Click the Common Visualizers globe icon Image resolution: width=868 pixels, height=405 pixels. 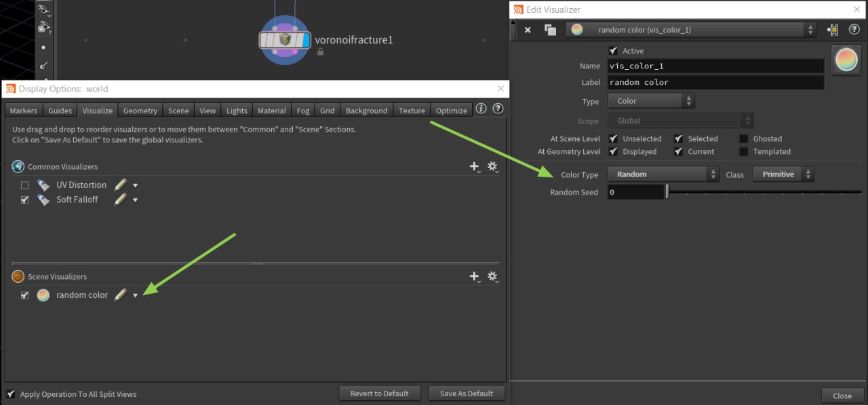[18, 166]
